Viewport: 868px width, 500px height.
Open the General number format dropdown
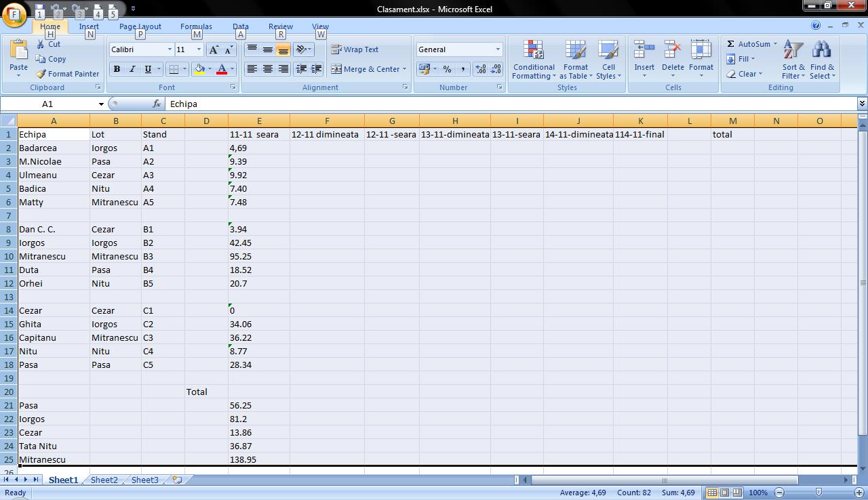(498, 49)
